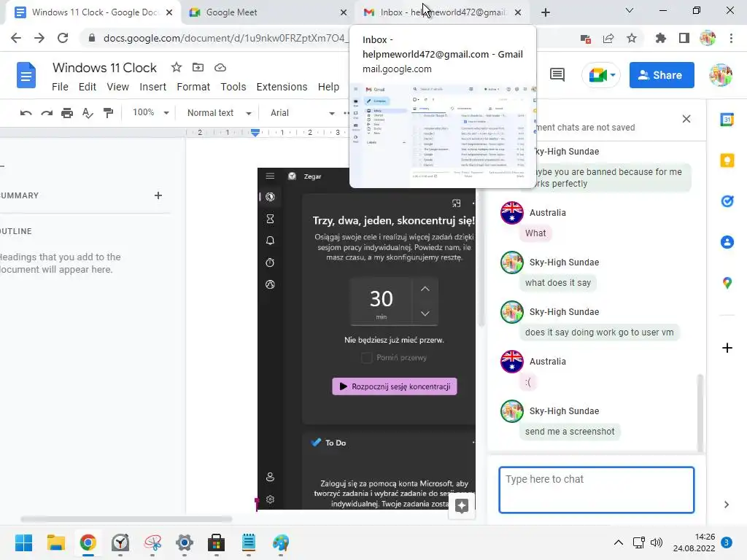The image size is (747, 560).
Task: Switch to the Gmail Inbox tab
Action: point(442,12)
